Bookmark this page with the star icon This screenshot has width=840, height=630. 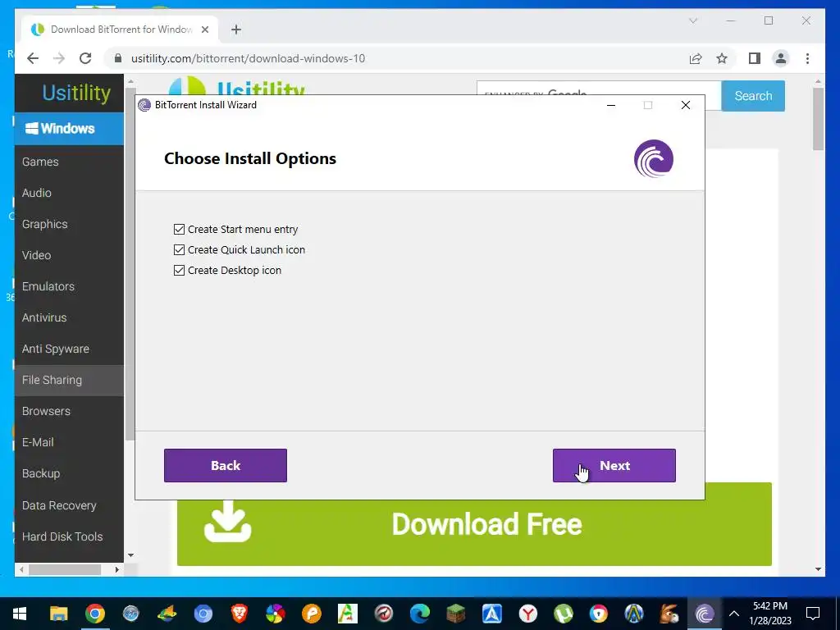click(x=722, y=58)
